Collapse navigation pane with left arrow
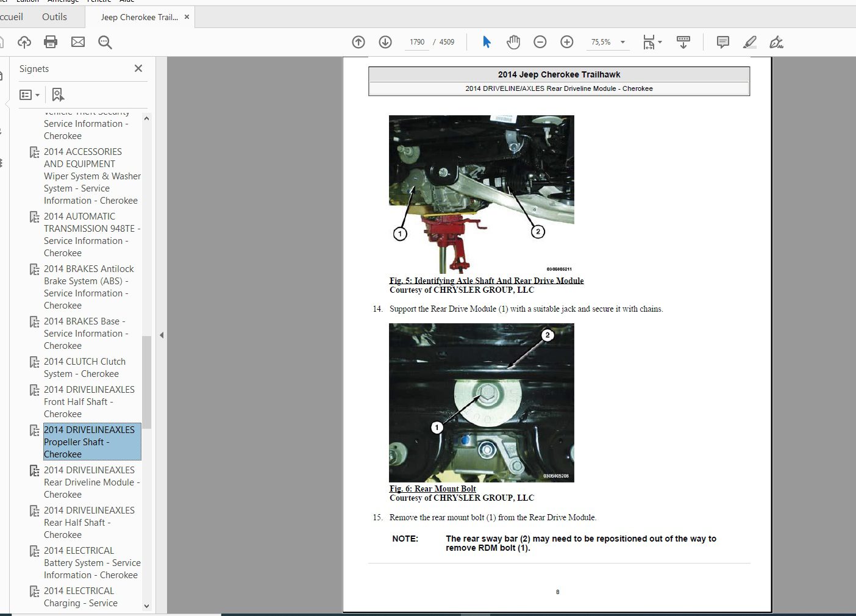 162,335
